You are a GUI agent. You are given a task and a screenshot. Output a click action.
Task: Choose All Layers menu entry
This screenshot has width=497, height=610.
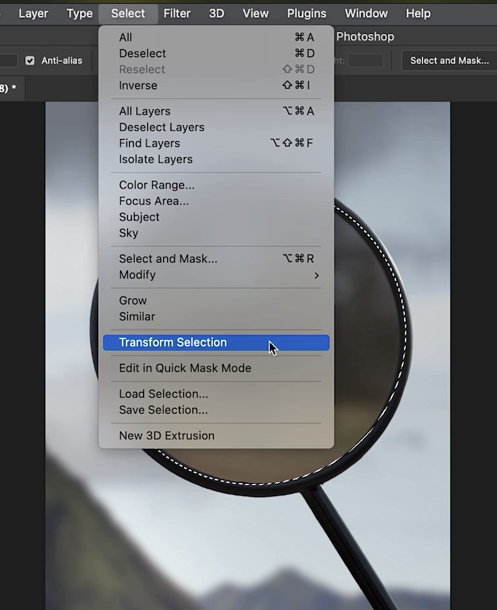pos(216,111)
